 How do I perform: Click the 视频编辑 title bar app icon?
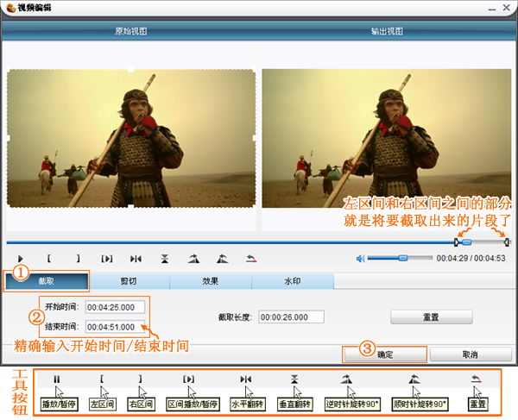(10, 7)
